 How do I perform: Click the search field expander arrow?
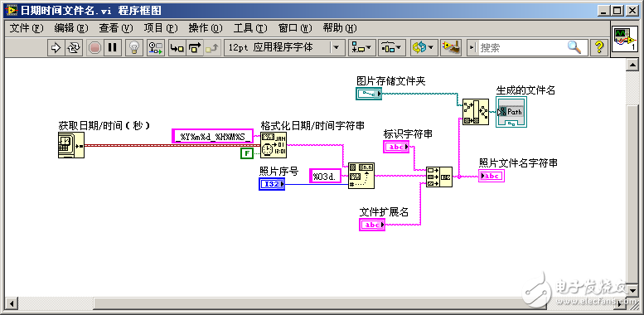coord(472,47)
